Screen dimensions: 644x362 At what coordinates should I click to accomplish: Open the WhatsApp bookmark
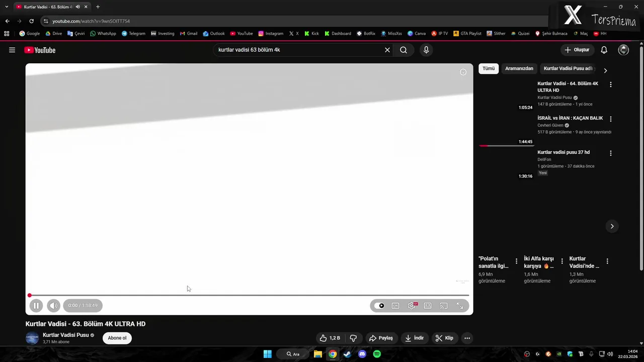[103, 34]
